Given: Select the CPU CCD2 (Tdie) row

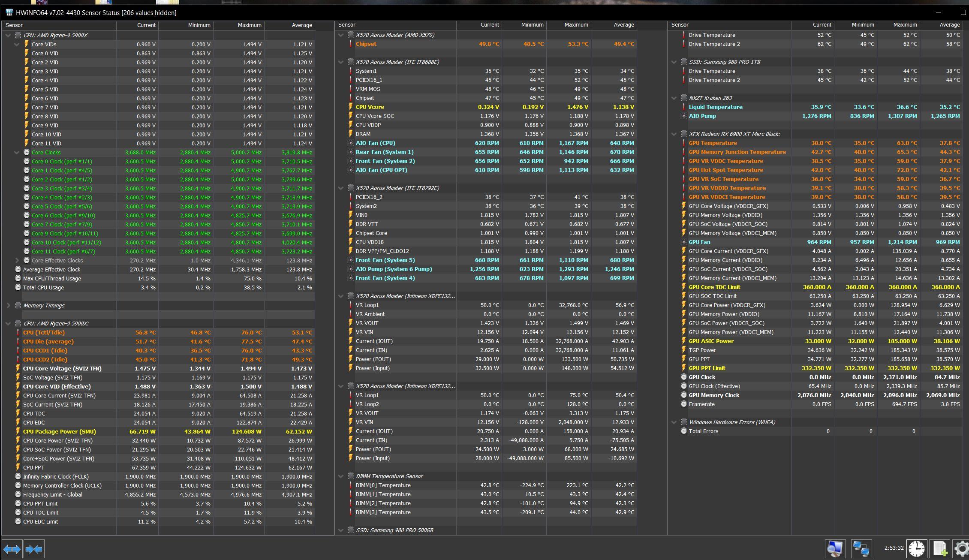Looking at the screenshot, I should 159,359.
